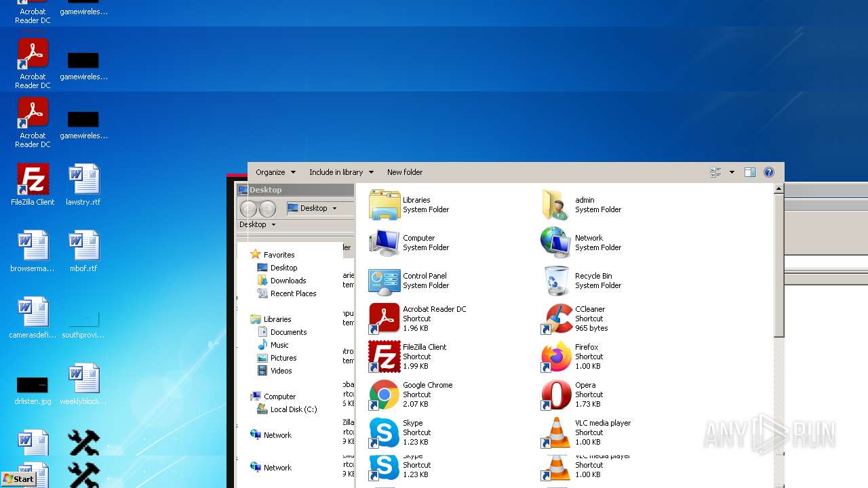Screen dimensions: 868x488
Task: Select lawstry.rtf file on the desktop
Action: [83, 184]
